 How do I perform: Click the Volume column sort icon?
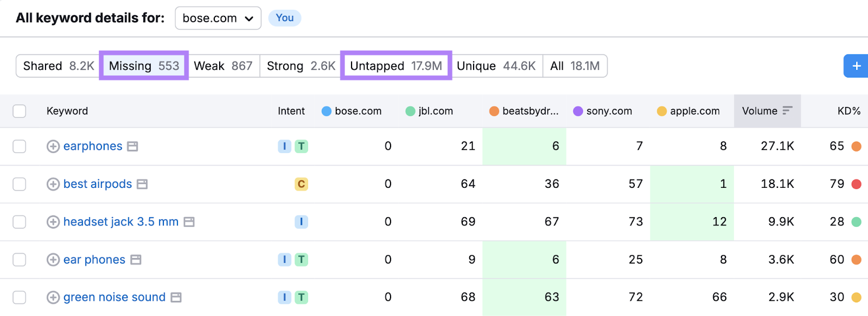(787, 111)
